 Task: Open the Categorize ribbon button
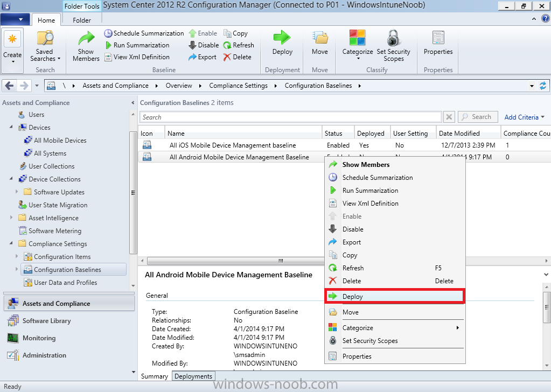coord(358,45)
